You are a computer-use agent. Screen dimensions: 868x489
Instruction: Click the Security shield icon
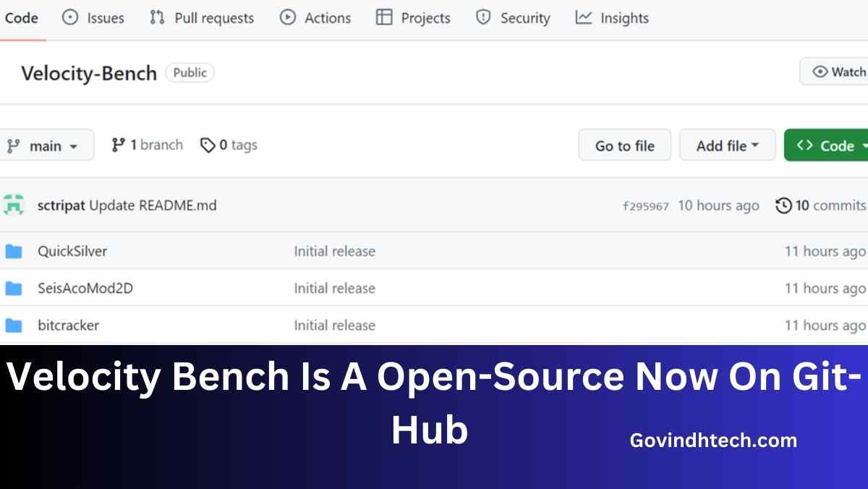483,18
